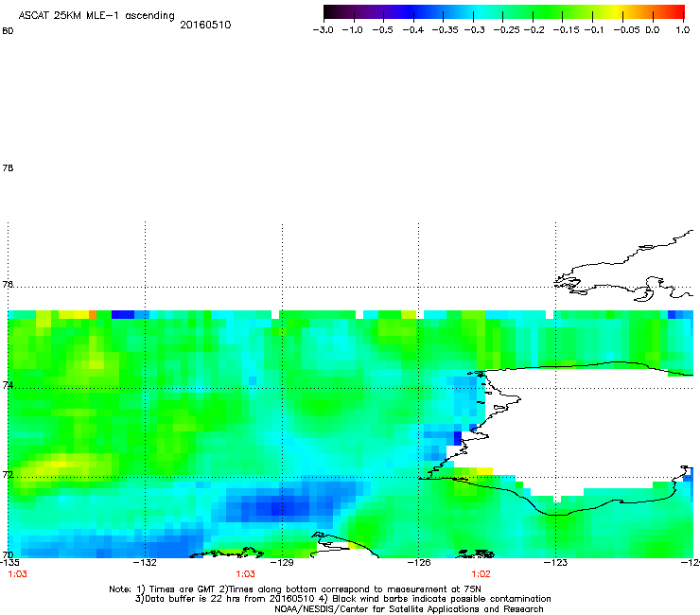The height and width of the screenshot is (615, 700).
Task: Click the date label "20160510" near the title
Action: [x=205, y=25]
